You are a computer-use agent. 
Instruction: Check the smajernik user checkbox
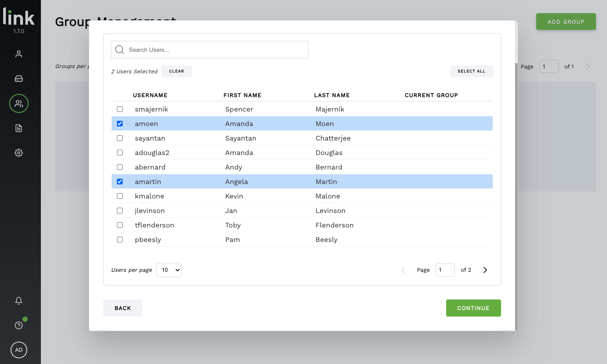(120, 109)
